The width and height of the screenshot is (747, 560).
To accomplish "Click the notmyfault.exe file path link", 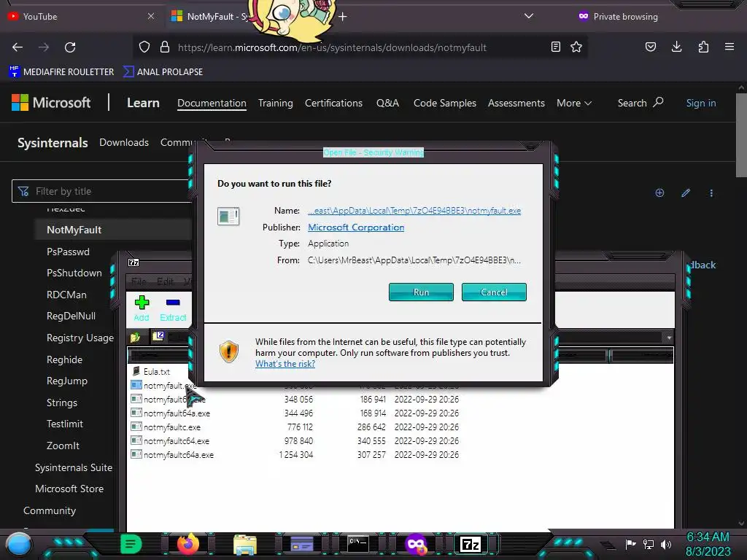I will 414,211.
